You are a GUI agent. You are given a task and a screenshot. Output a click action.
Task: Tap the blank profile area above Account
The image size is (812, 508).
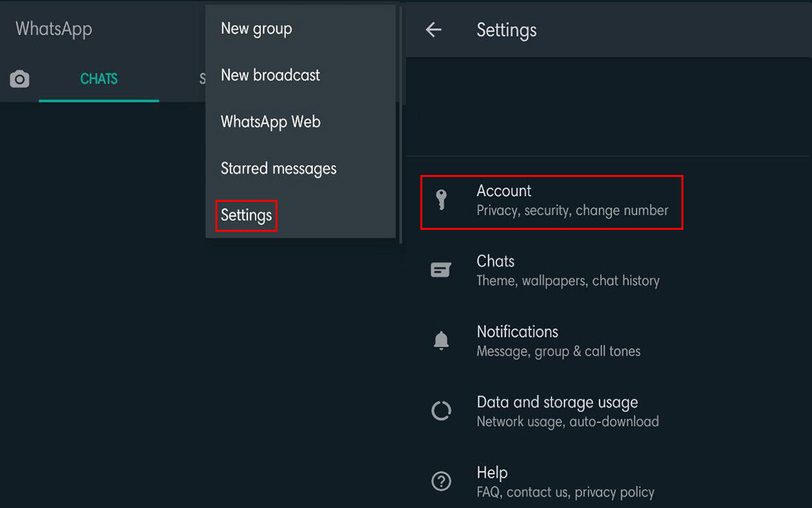tap(607, 108)
